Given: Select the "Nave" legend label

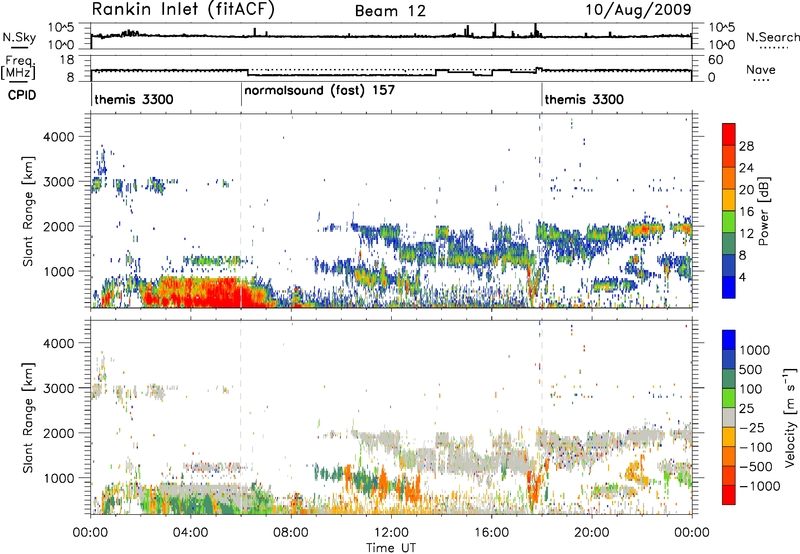Looking at the screenshot, I should click(761, 69).
